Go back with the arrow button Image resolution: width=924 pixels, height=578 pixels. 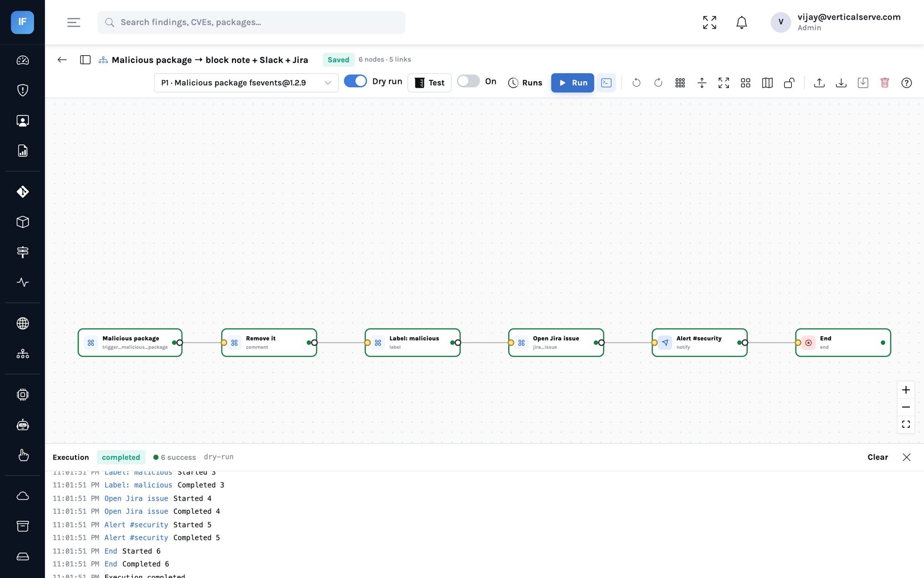click(x=62, y=60)
